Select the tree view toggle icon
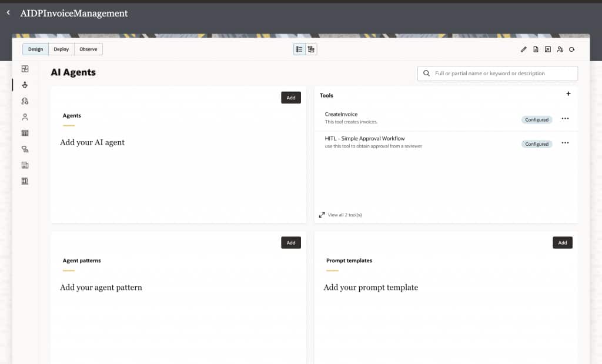The width and height of the screenshot is (602, 364). 311,49
